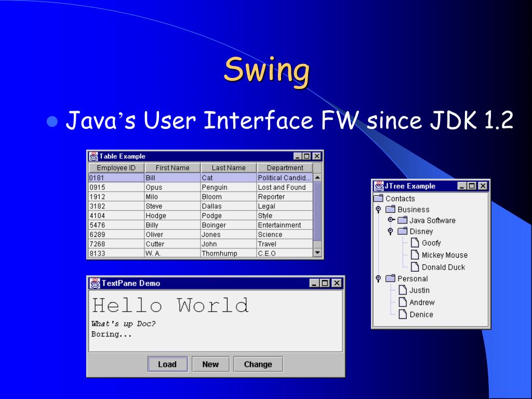Click the Justin document icon

pyautogui.click(x=403, y=290)
